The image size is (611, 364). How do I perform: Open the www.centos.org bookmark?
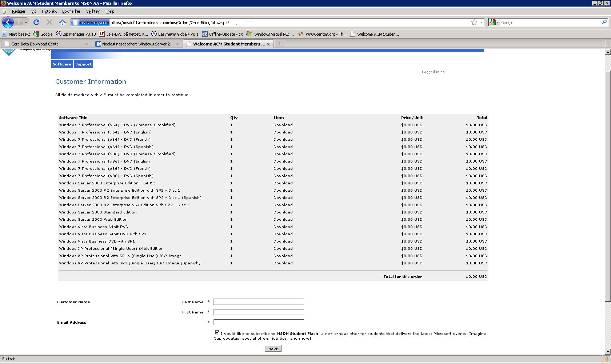point(323,34)
